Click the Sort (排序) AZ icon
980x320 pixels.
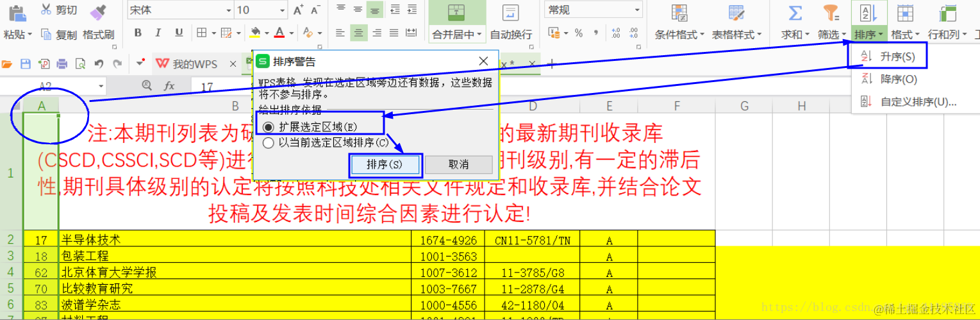pos(868,13)
